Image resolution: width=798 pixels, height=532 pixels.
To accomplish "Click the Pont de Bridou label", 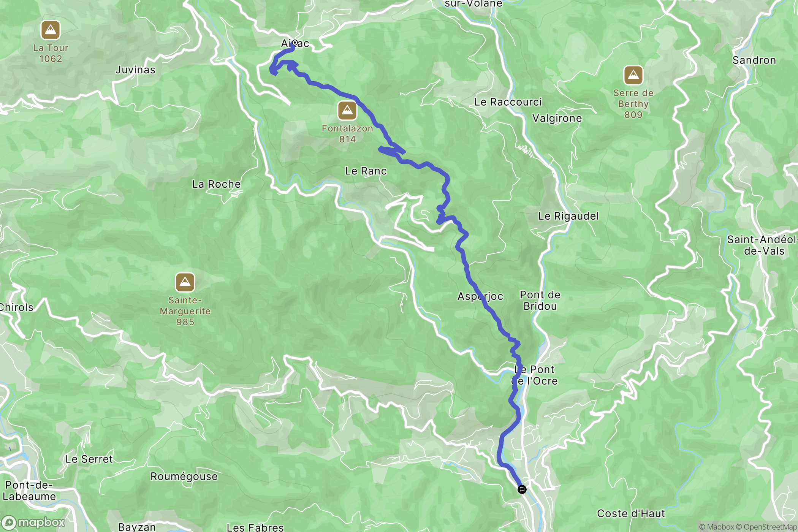I will coord(540,300).
